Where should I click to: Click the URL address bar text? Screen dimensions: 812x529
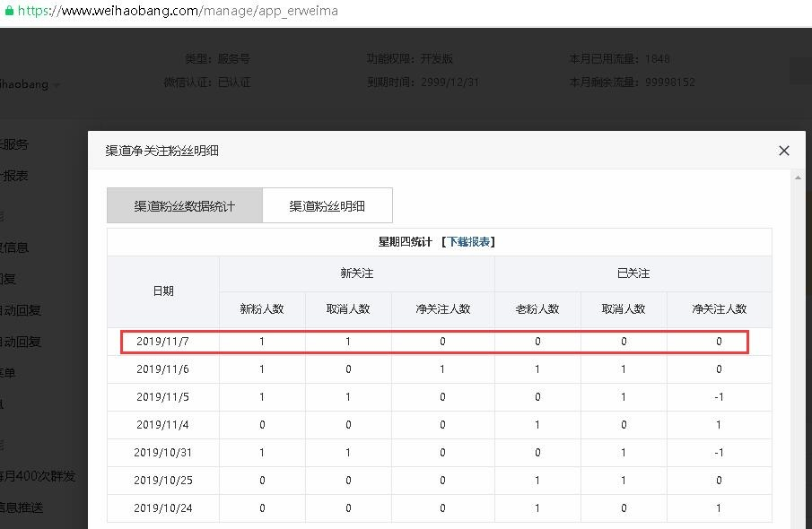coord(179,11)
